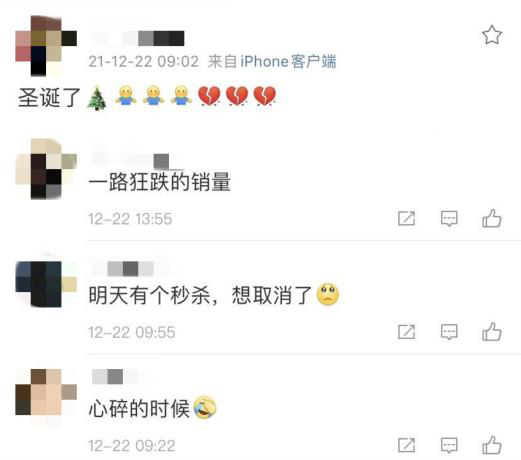Like the 一路狂跌的销量 comment
Screen dimensions: 521x460
(492, 219)
